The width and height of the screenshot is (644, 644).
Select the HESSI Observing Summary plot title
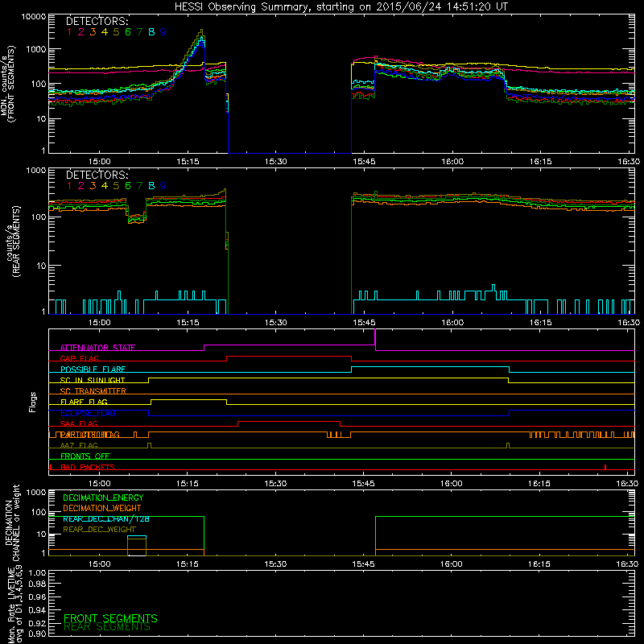tap(341, 7)
